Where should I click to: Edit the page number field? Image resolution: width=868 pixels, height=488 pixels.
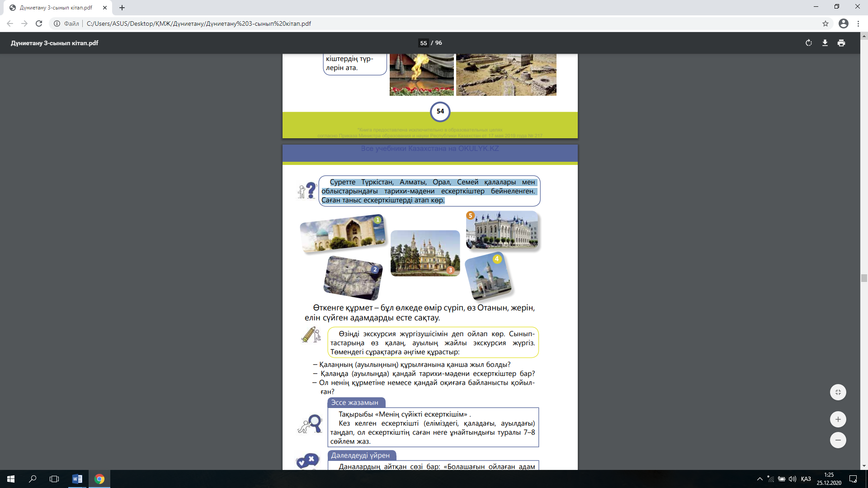423,43
